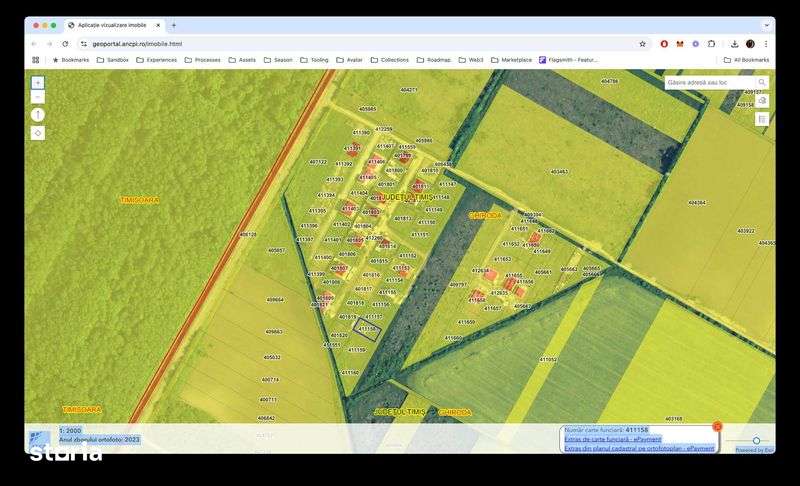Open the Bookmarks folder in bookmarks bar
The height and width of the screenshot is (486, 800).
tap(70, 60)
